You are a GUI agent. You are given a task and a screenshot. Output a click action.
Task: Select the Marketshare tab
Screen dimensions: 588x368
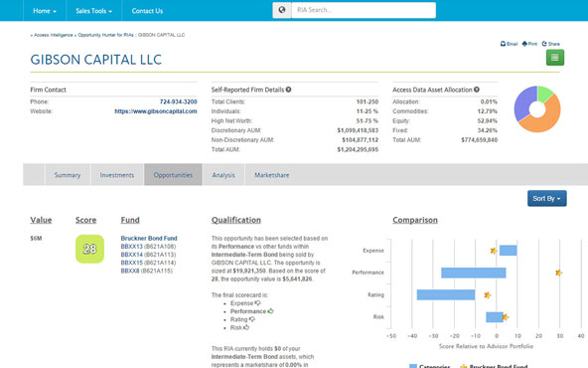(x=271, y=175)
